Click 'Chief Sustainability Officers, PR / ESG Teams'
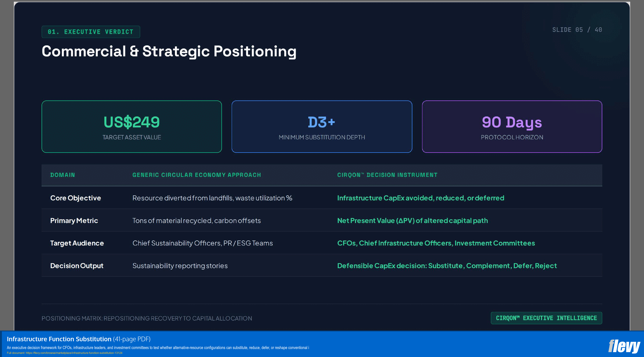The image size is (644, 357). pyautogui.click(x=203, y=243)
